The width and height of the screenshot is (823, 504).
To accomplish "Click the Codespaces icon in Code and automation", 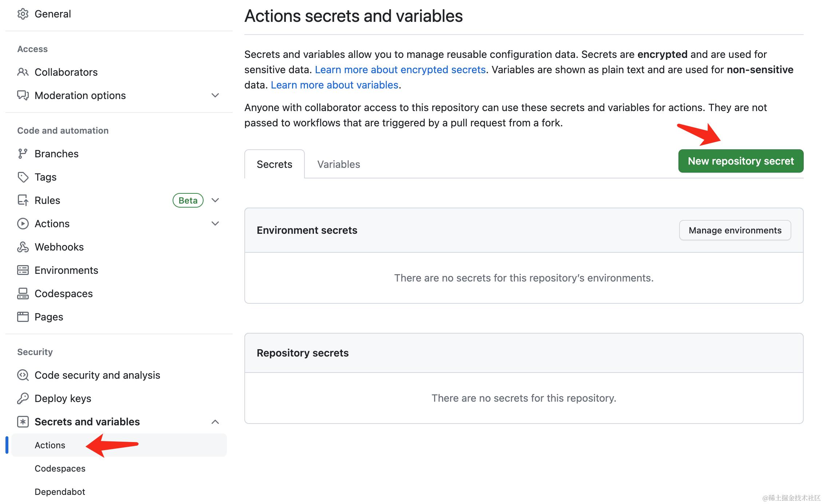I will (x=23, y=294).
